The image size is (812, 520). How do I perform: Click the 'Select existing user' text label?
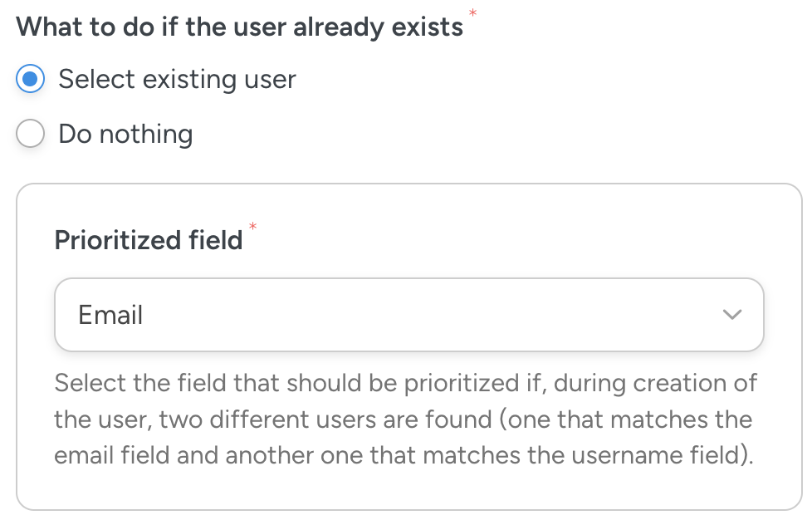click(177, 79)
